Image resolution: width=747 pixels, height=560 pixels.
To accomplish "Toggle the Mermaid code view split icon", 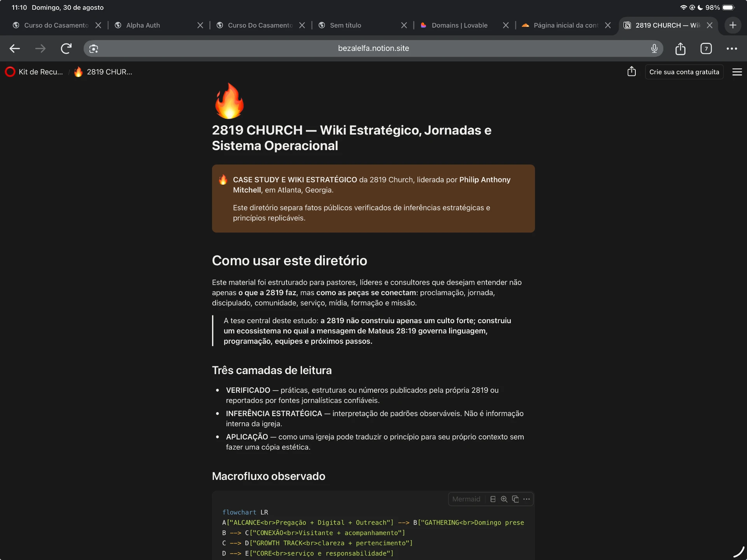I will click(493, 499).
